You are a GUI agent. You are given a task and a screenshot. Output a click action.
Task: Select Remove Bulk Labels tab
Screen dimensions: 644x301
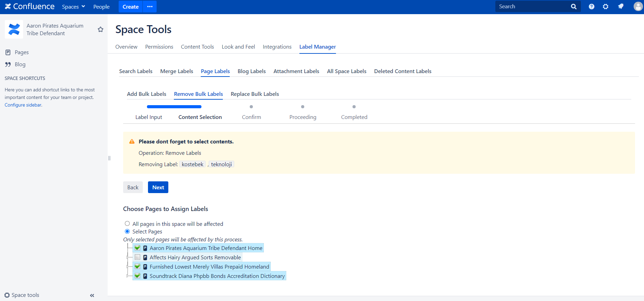click(x=198, y=94)
